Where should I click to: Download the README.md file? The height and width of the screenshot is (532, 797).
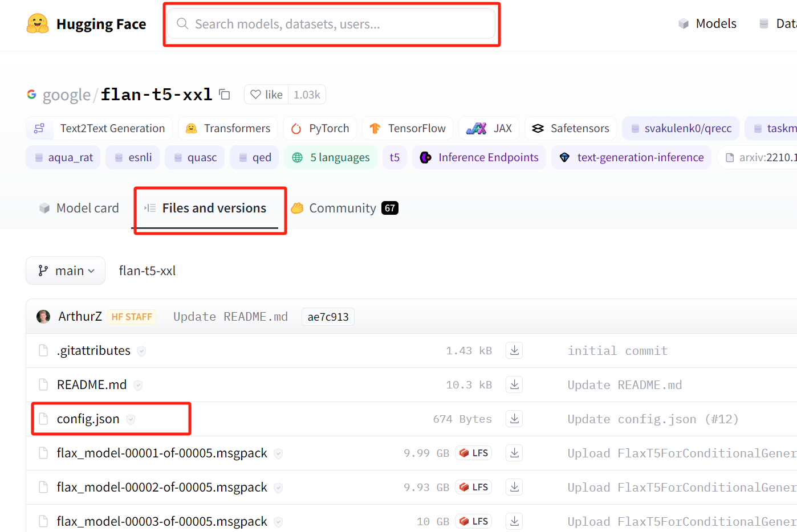click(x=514, y=384)
